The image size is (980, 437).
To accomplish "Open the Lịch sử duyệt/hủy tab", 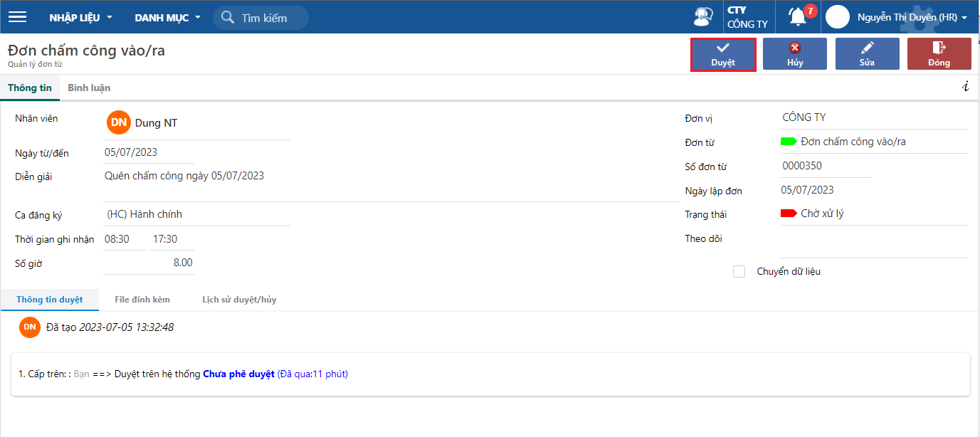I will pyautogui.click(x=239, y=300).
